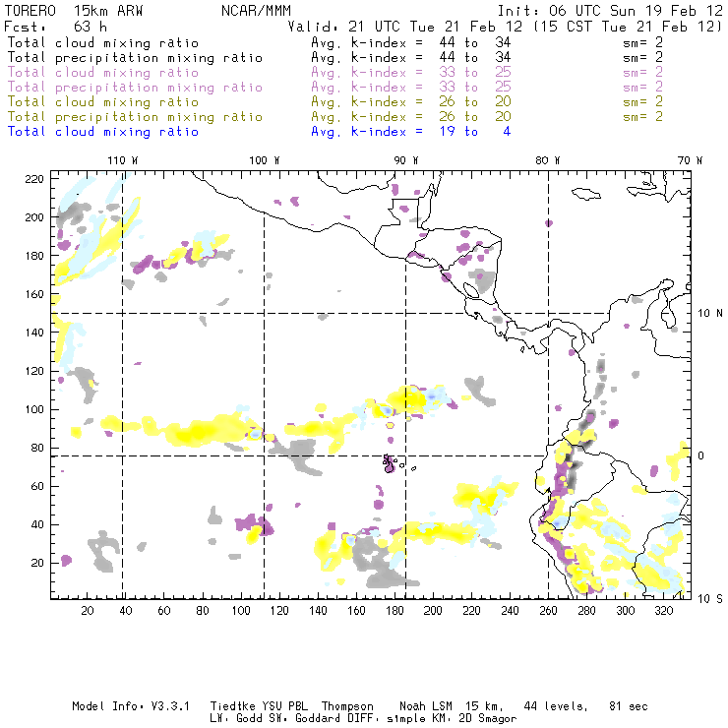728x728 pixels.
Task: Click "160" on the left grid axis
Action: click(34, 294)
